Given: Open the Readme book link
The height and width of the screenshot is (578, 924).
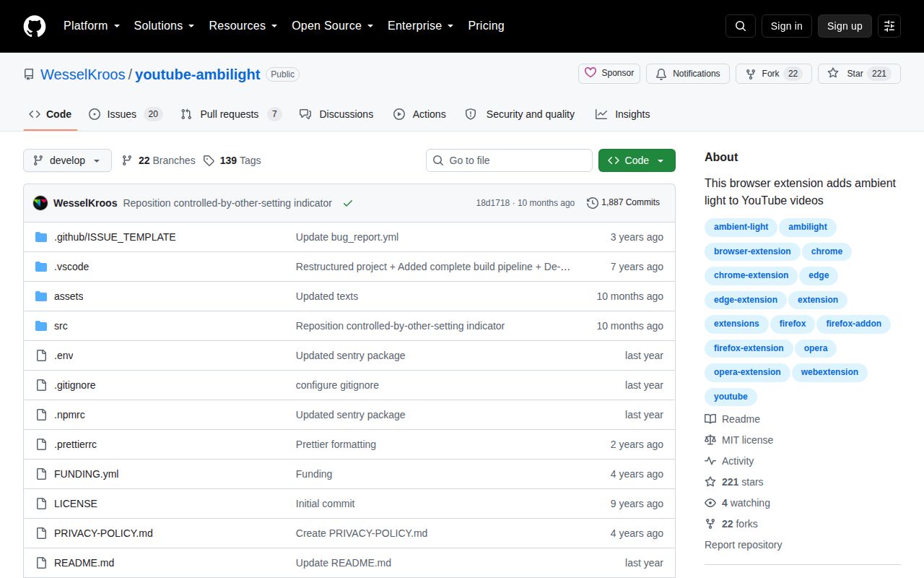Looking at the screenshot, I should [732, 419].
